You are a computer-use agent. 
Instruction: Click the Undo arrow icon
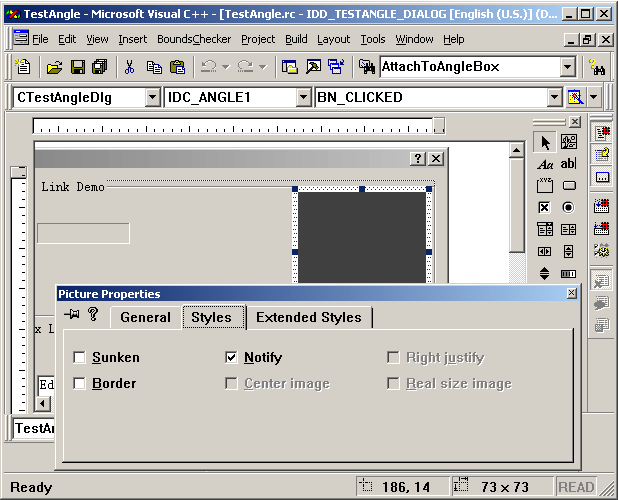[209, 67]
